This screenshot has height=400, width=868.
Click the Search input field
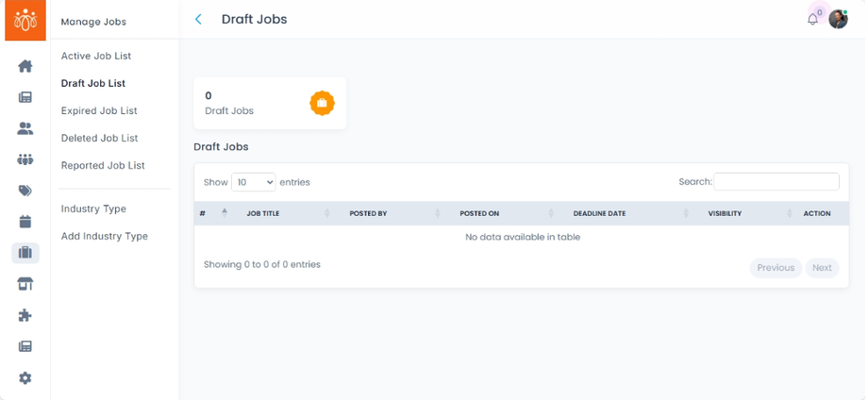[776, 182]
